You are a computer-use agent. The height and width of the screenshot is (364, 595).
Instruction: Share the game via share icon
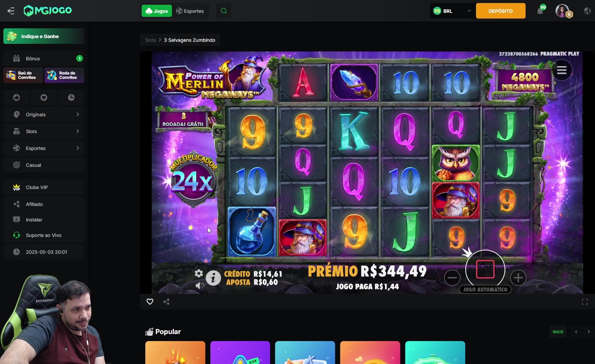166,302
